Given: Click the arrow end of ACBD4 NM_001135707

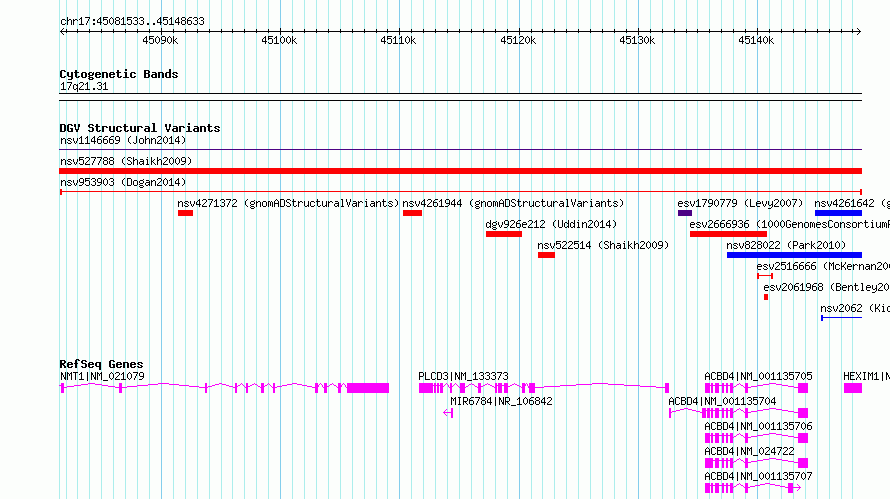Looking at the screenshot, I should 797,488.
